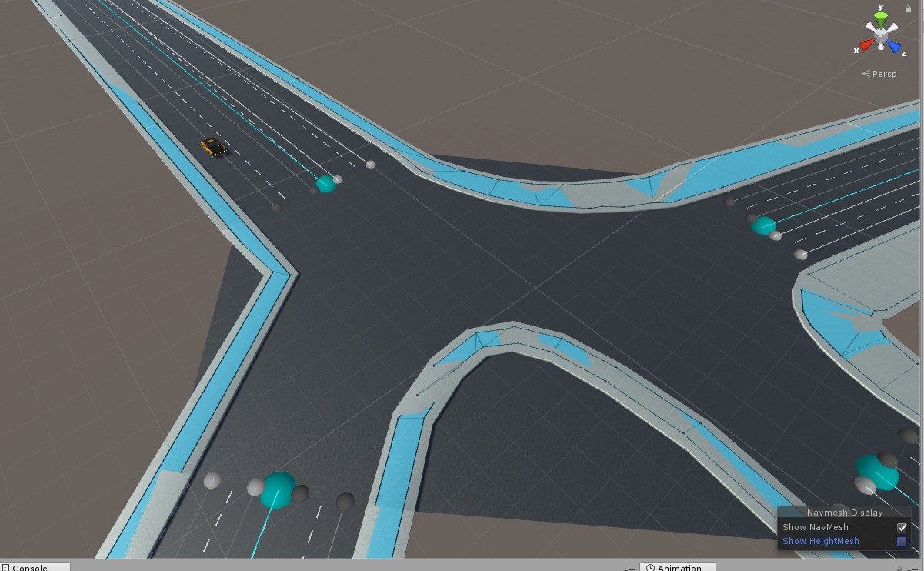The width and height of the screenshot is (924, 571).
Task: Click the blue Z-axis cone on scene gizmo
Action: pos(894,46)
